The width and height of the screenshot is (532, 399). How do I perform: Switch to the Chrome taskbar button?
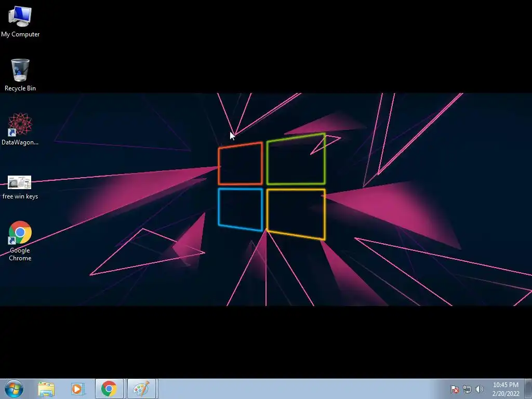(x=109, y=389)
